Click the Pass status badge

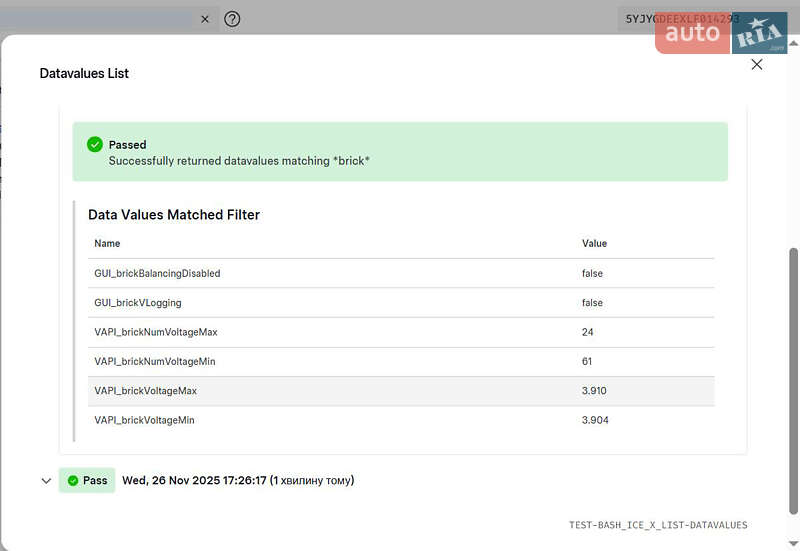87,481
